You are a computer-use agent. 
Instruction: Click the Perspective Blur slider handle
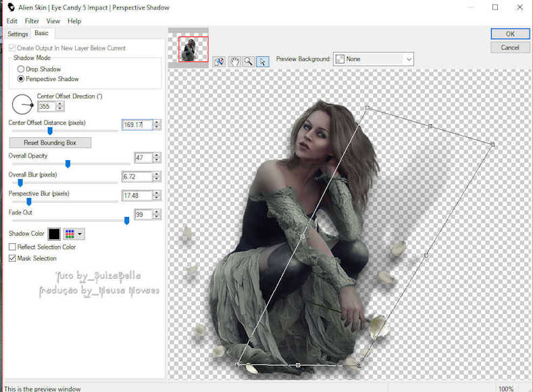point(29,202)
